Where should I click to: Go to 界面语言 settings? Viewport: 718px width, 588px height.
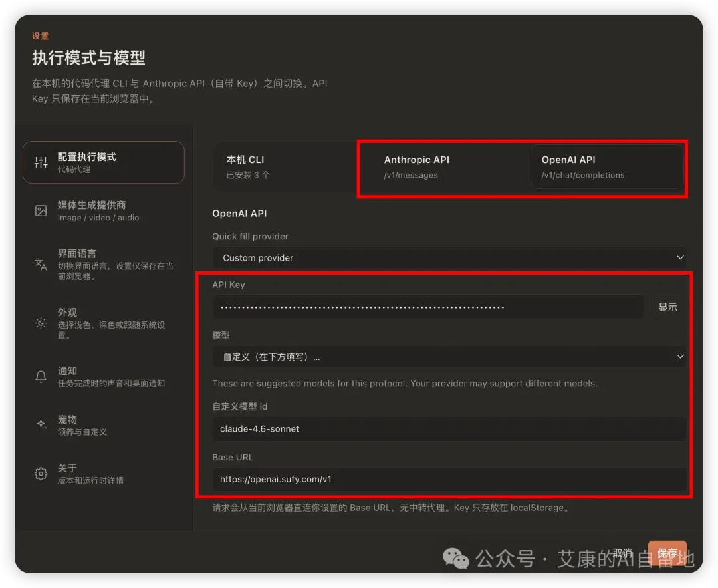click(x=104, y=265)
